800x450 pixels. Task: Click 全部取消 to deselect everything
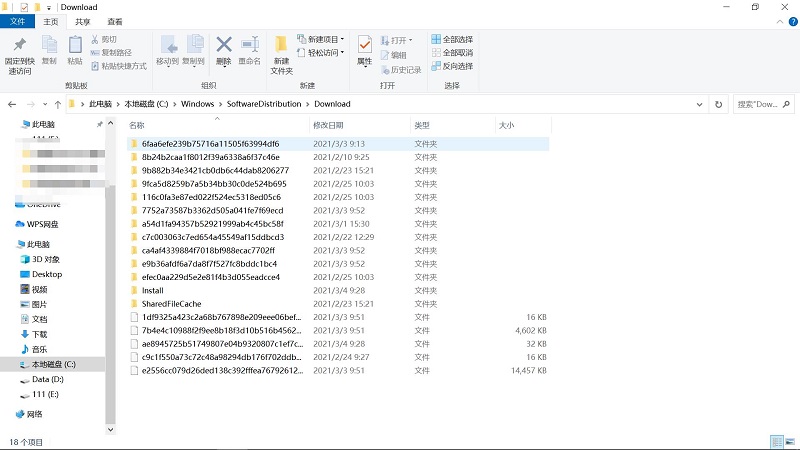(x=452, y=52)
